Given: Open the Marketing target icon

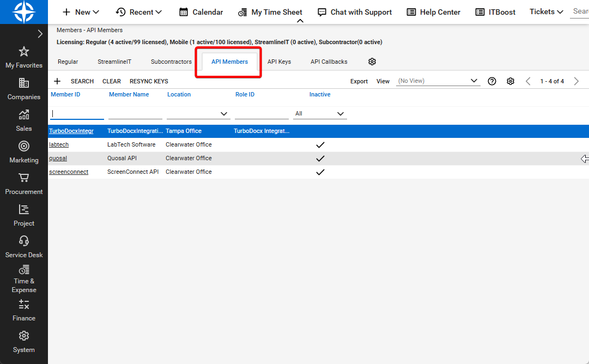Looking at the screenshot, I should tap(23, 146).
